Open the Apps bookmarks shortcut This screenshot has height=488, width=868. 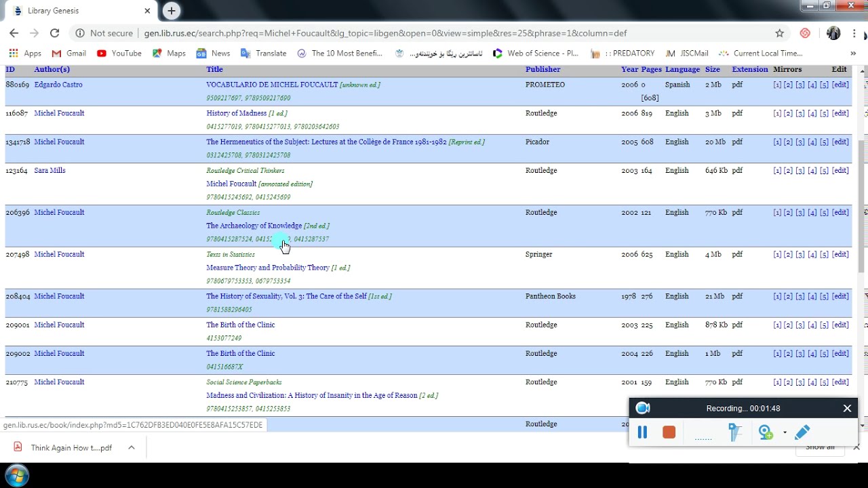[25, 53]
